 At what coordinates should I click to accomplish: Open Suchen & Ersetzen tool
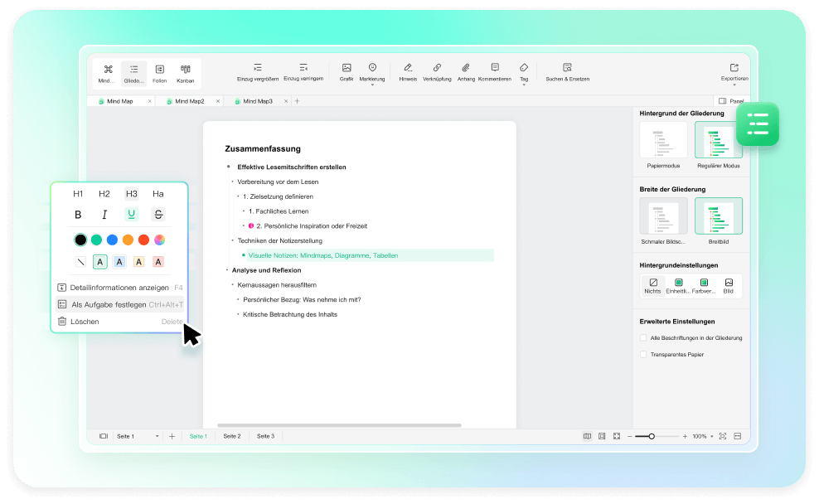pyautogui.click(x=567, y=68)
